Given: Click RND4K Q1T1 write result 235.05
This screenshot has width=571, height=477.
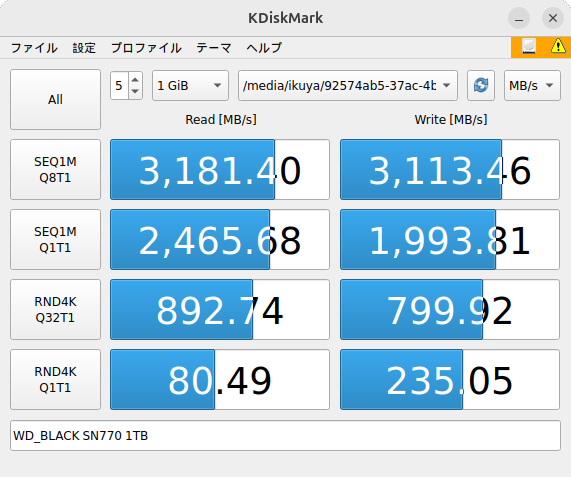Looking at the screenshot, I should pyautogui.click(x=450, y=379).
